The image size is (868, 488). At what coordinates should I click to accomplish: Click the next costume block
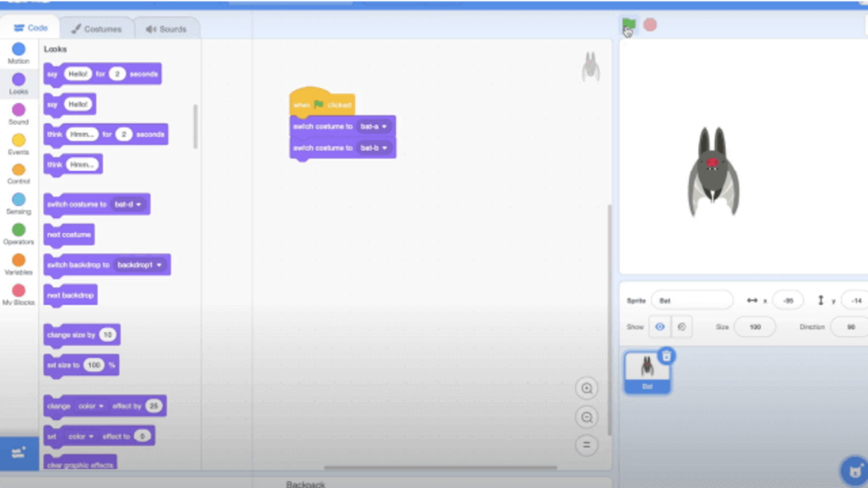pyautogui.click(x=69, y=235)
